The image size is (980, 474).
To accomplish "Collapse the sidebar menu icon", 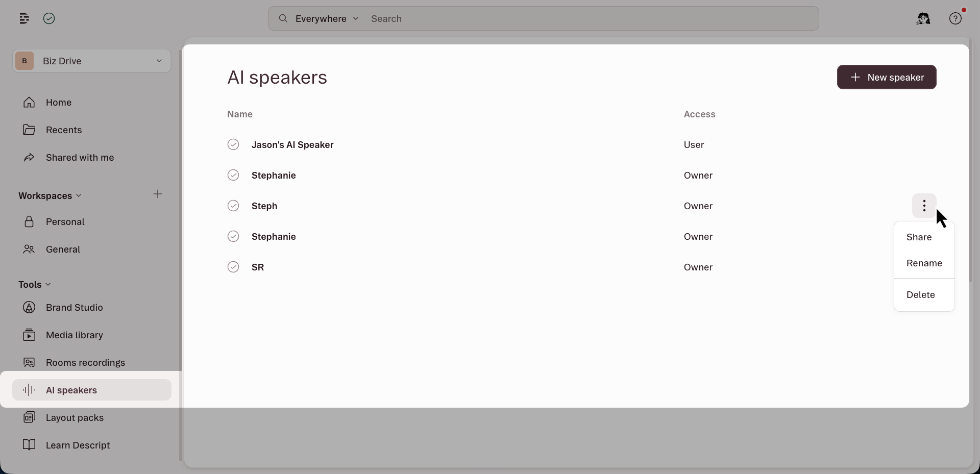I will (x=24, y=18).
